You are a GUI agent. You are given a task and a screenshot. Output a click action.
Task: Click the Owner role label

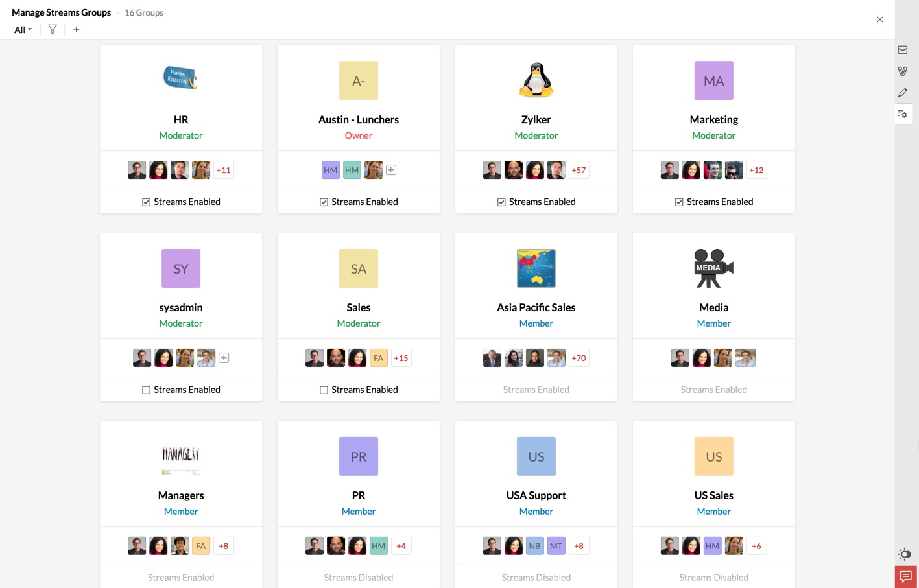pos(359,135)
